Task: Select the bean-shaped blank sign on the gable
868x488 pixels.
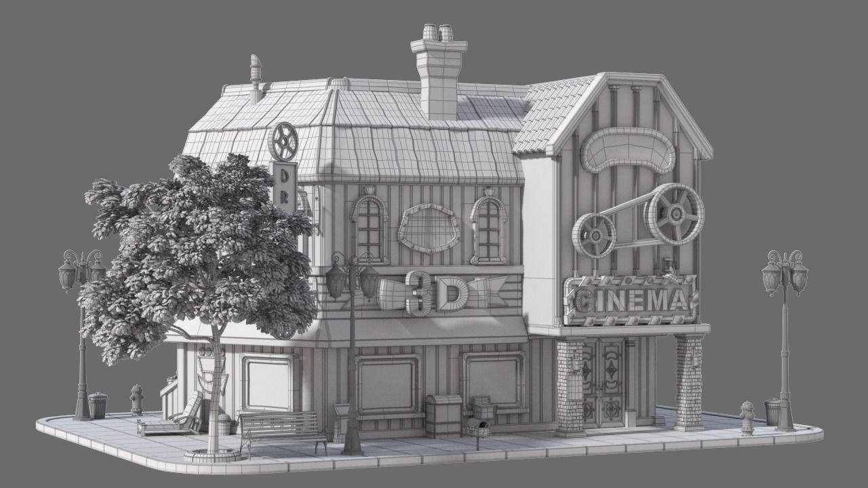Action: coord(629,150)
